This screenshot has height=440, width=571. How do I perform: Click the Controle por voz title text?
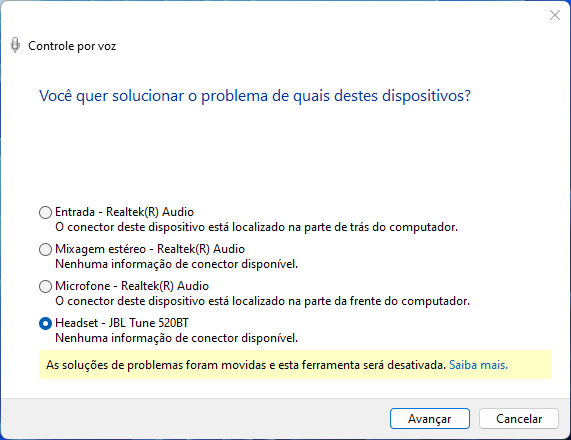pos(72,46)
